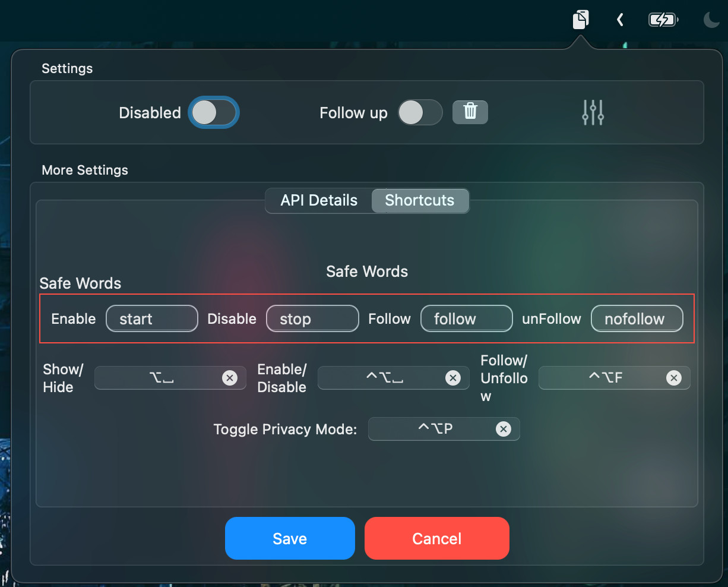Click the Toggle Privacy Mode shortcut field
This screenshot has width=728, height=587.
[x=444, y=429]
